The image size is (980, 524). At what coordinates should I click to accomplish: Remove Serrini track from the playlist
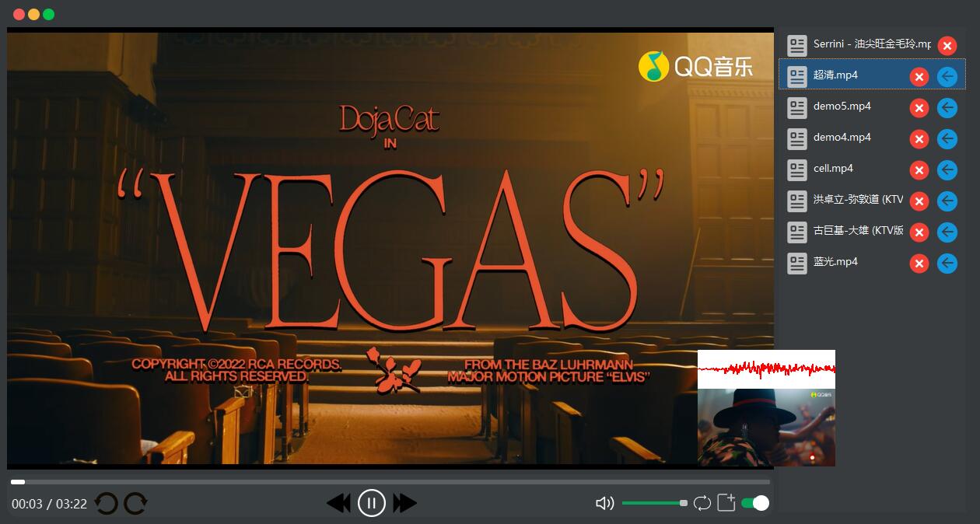pyautogui.click(x=947, y=46)
